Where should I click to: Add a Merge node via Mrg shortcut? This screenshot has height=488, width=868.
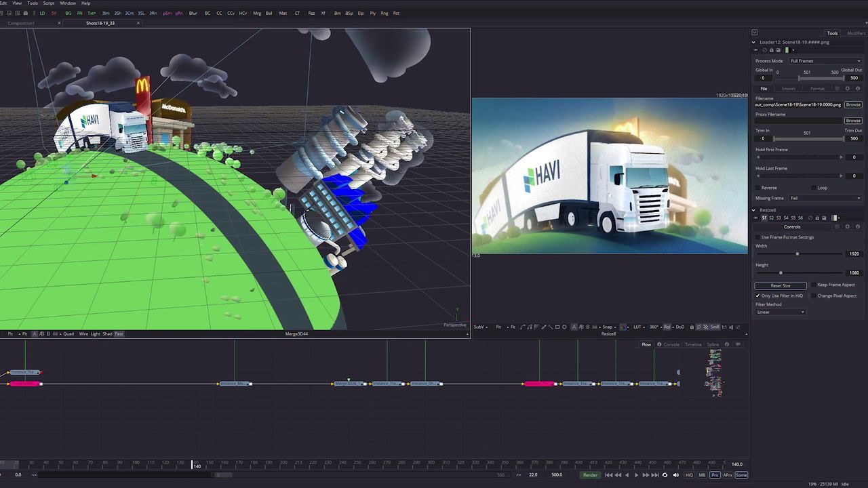[x=257, y=13]
